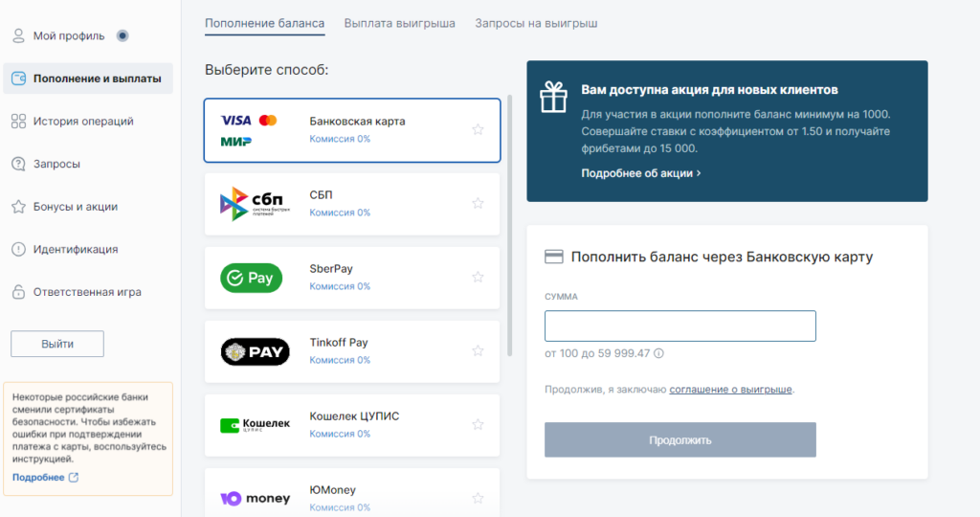Click the Выйти button

[57, 344]
